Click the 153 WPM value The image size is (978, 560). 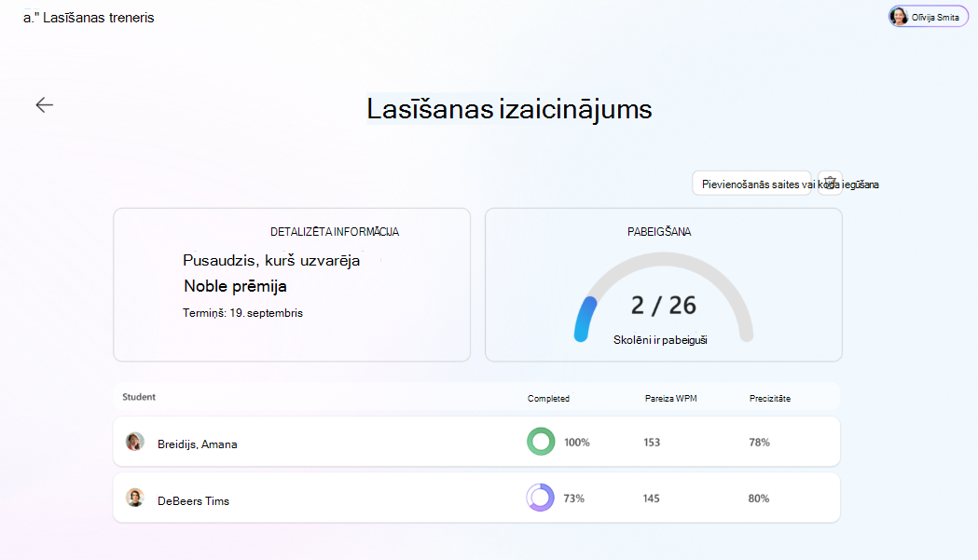[652, 443]
